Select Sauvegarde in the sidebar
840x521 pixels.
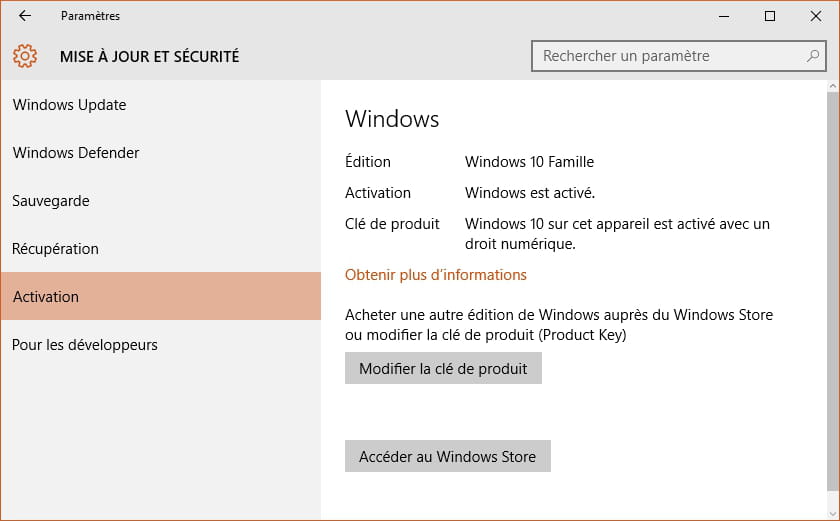click(161, 201)
